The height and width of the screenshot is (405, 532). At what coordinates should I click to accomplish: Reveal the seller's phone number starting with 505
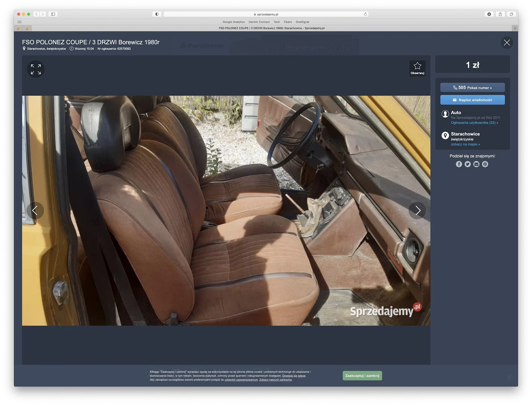pyautogui.click(x=473, y=88)
